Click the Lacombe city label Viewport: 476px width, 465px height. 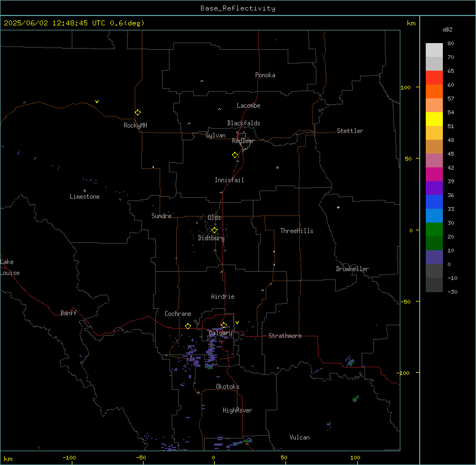(248, 105)
